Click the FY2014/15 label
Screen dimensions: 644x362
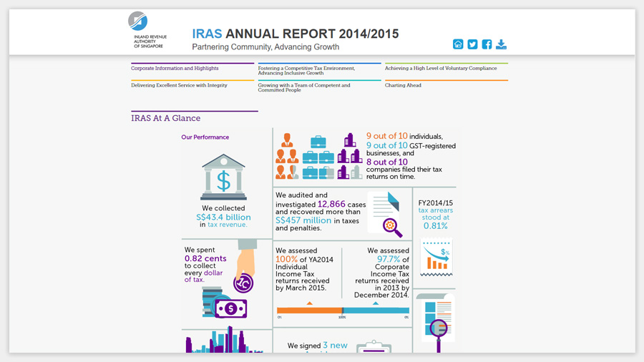(x=435, y=202)
